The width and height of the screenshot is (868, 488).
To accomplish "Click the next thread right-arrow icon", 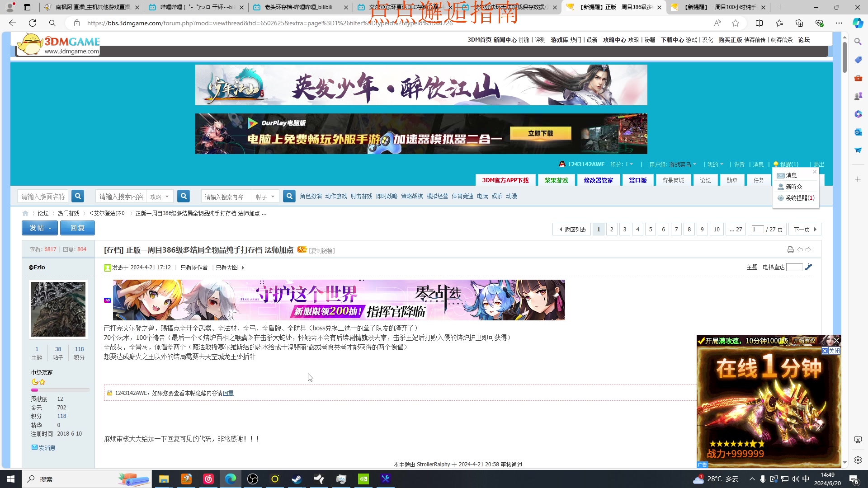I will tap(808, 250).
